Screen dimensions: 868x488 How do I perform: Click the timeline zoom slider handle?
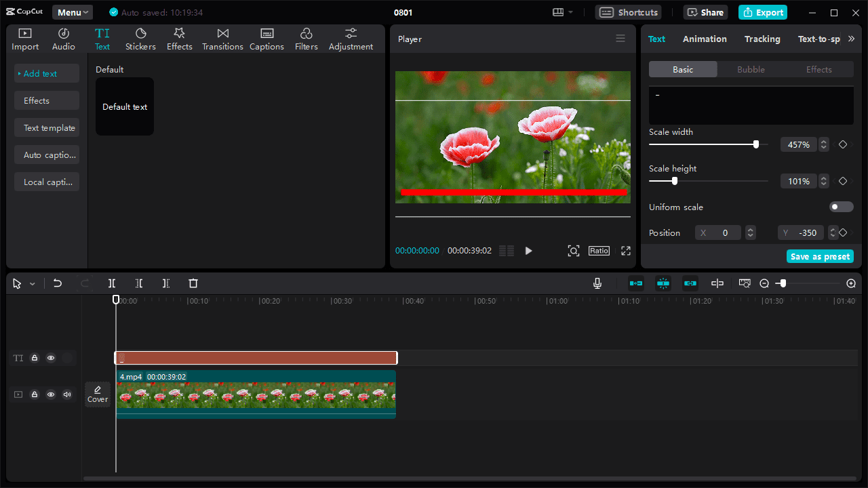point(783,283)
